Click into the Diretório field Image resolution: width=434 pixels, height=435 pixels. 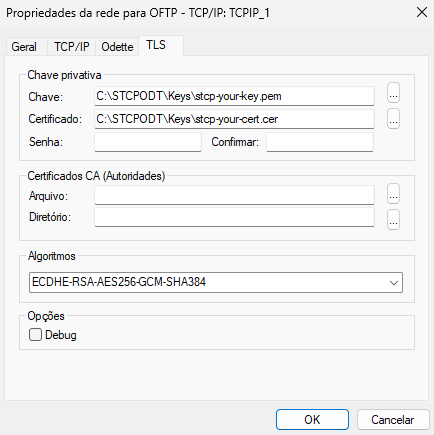(234, 217)
